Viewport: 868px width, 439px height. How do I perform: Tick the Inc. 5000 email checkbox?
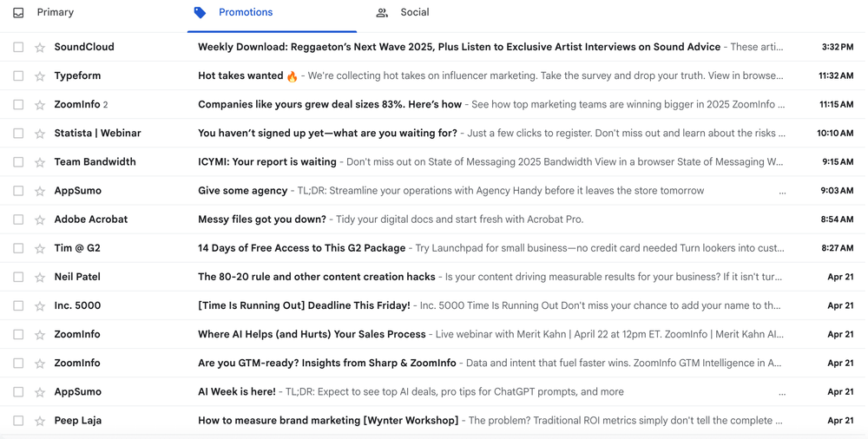point(18,306)
